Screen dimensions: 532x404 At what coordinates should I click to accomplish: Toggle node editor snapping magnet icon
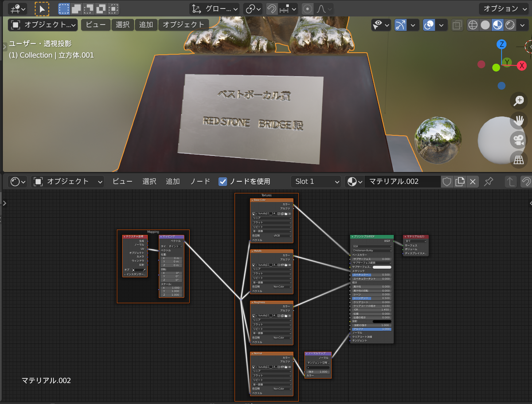(x=526, y=181)
